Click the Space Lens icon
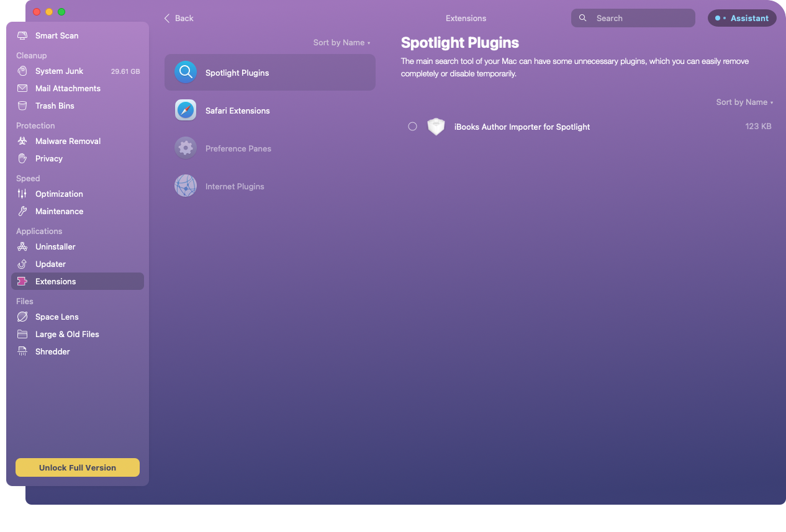This screenshot has width=786, height=532. [x=22, y=317]
